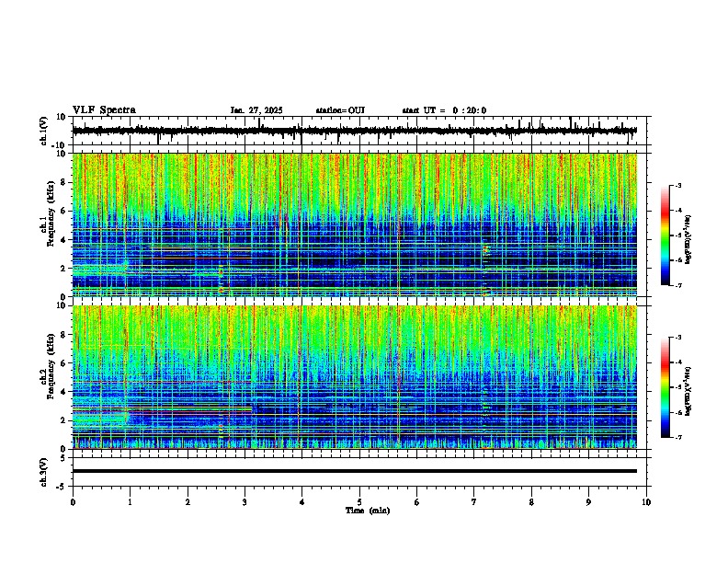This screenshot has width=728, height=563.
Task: Click the '-7' tick on ch.1 color bar
Action: point(678,285)
